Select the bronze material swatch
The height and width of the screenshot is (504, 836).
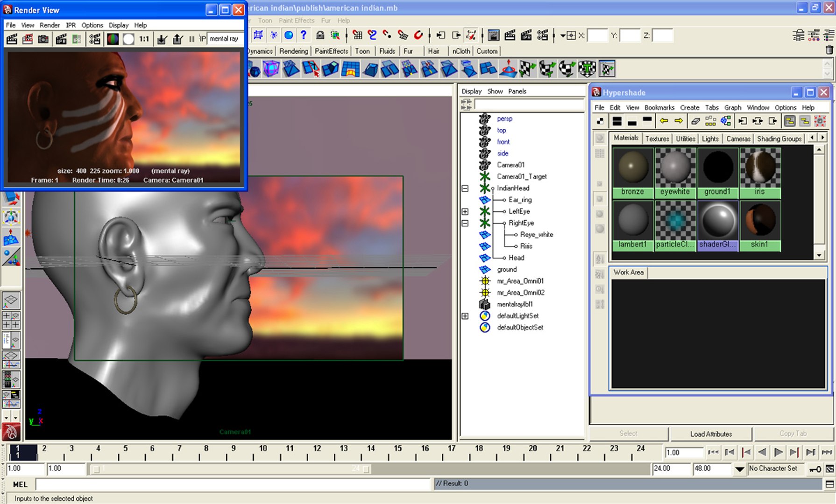tap(632, 173)
